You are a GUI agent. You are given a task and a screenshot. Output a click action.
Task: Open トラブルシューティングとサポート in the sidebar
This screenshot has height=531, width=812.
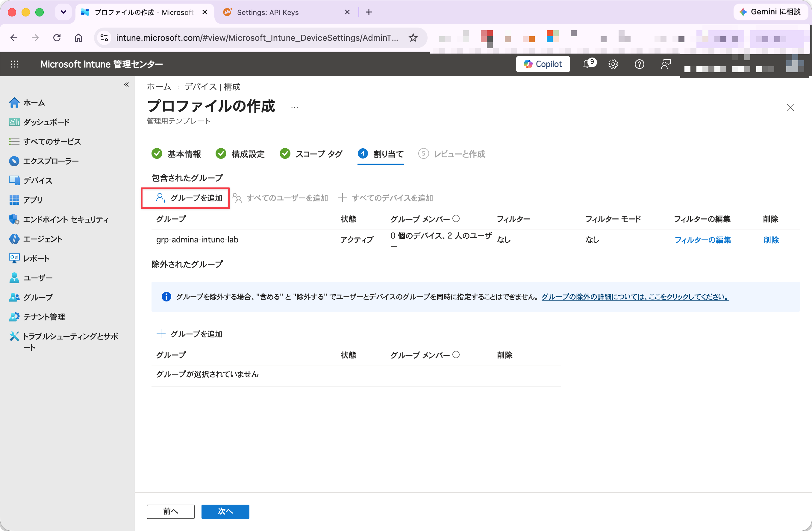pos(64,342)
